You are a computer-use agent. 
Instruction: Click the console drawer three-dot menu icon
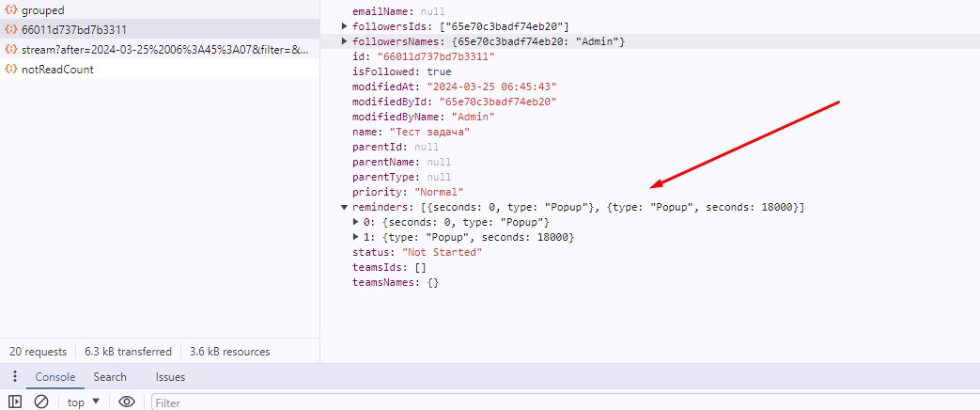(x=14, y=377)
